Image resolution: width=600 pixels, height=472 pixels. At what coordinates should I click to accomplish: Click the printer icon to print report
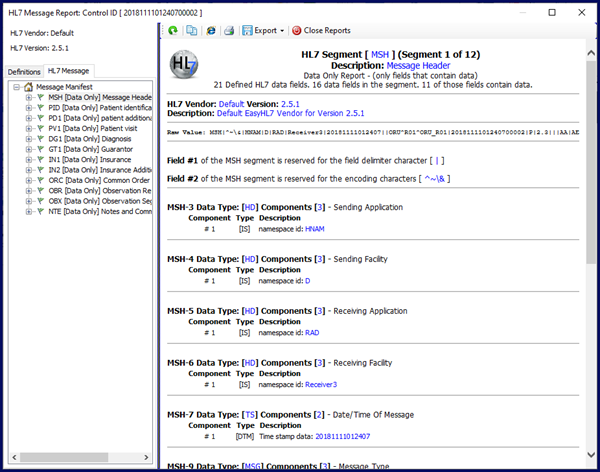click(229, 31)
